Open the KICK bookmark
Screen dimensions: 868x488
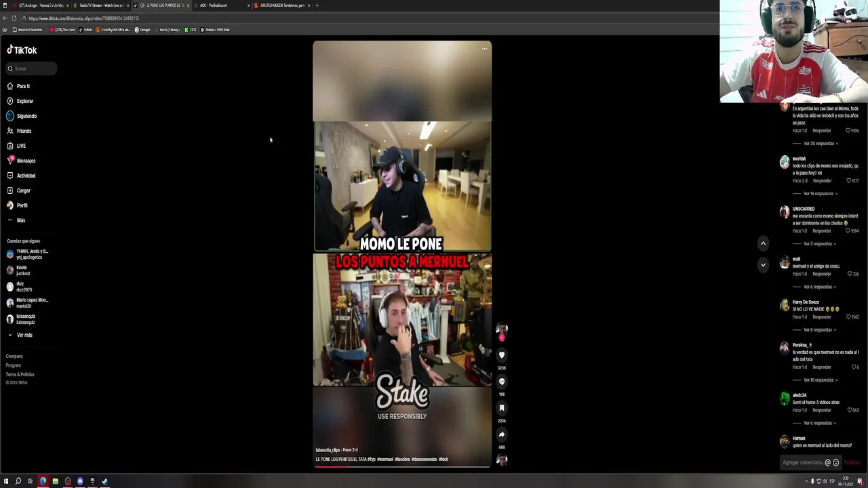pos(191,30)
